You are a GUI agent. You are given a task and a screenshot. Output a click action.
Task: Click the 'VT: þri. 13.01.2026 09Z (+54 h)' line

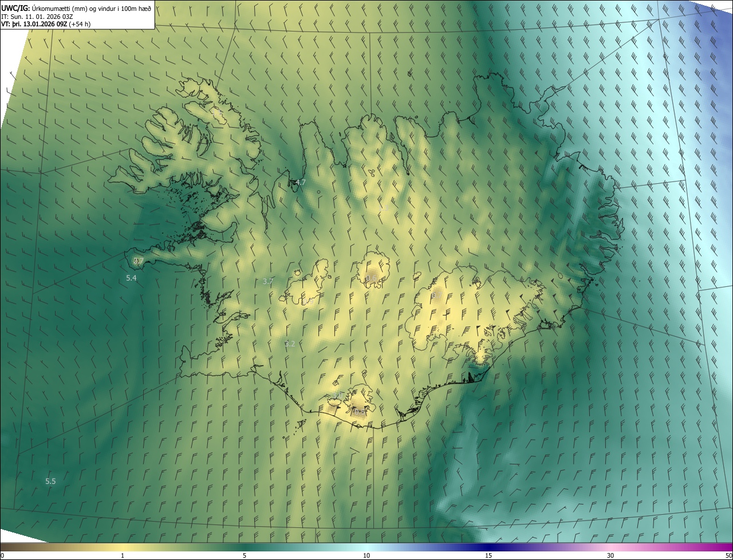point(46,24)
